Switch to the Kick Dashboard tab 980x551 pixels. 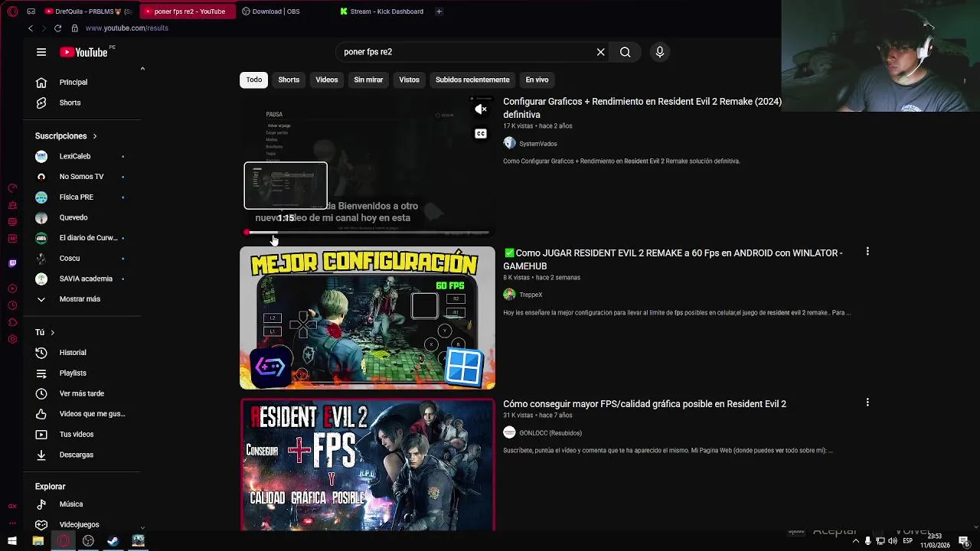(x=382, y=11)
